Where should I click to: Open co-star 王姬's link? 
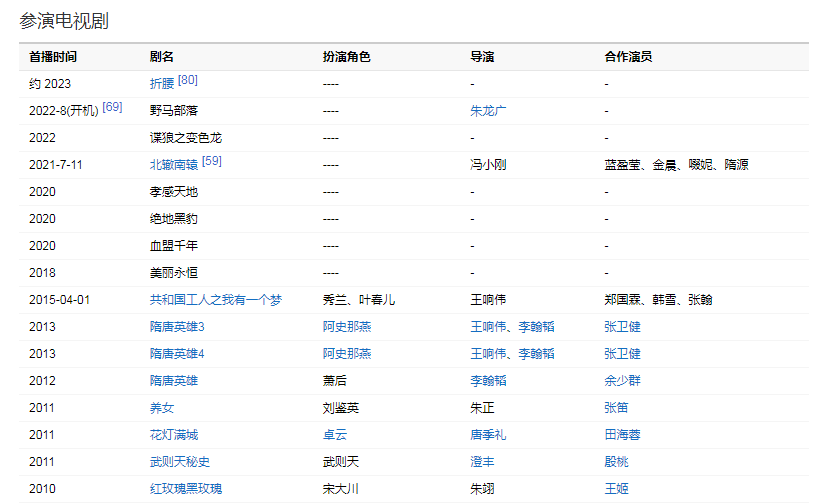point(616,489)
